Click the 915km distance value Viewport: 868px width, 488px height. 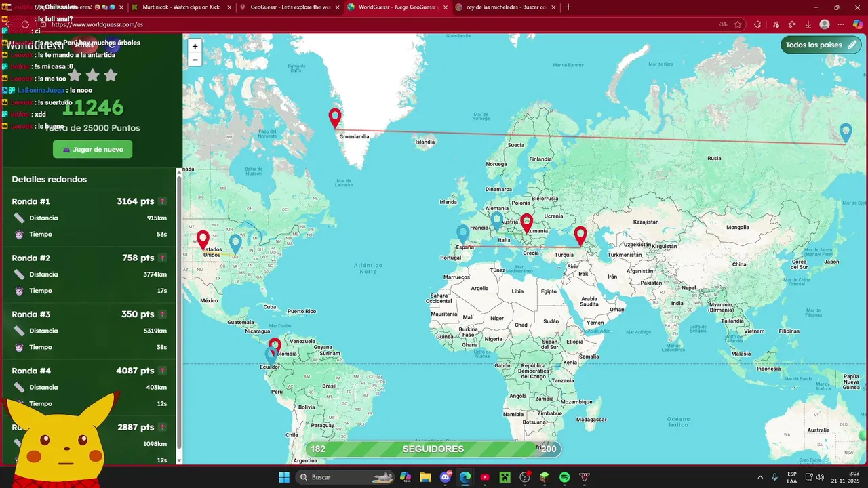pyautogui.click(x=157, y=218)
